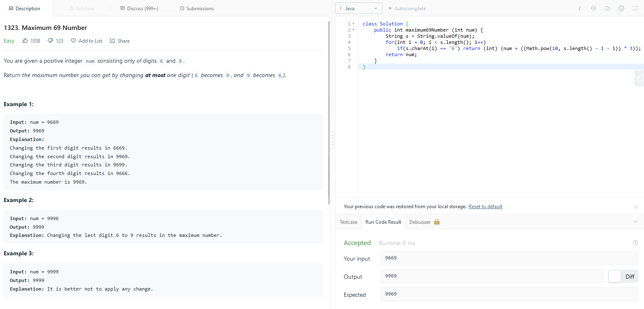This screenshot has width=644, height=309.
Task: Open the help question mark icon
Action: pyautogui.click(x=635, y=243)
